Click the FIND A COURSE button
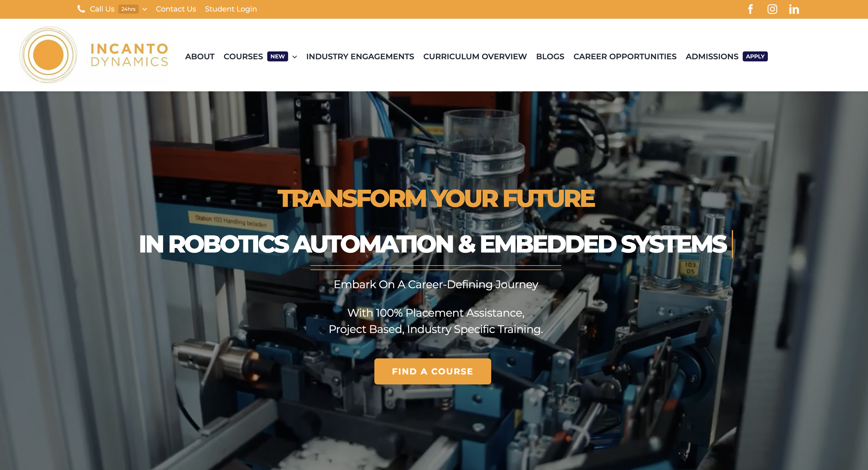868x470 pixels. click(x=433, y=370)
